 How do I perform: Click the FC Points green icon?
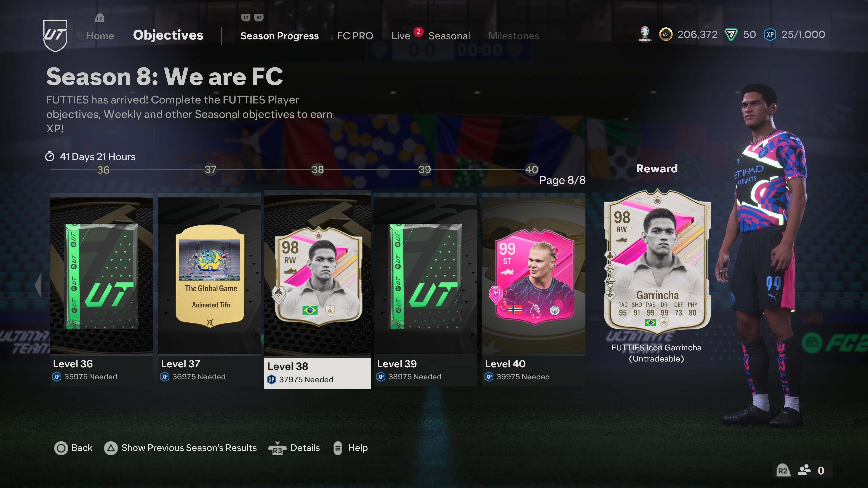click(731, 34)
